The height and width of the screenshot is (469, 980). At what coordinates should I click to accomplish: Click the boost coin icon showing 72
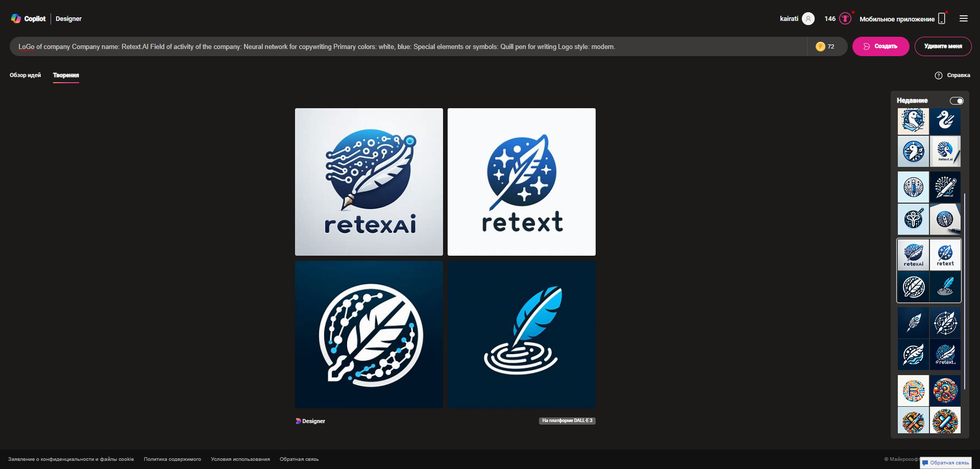821,46
